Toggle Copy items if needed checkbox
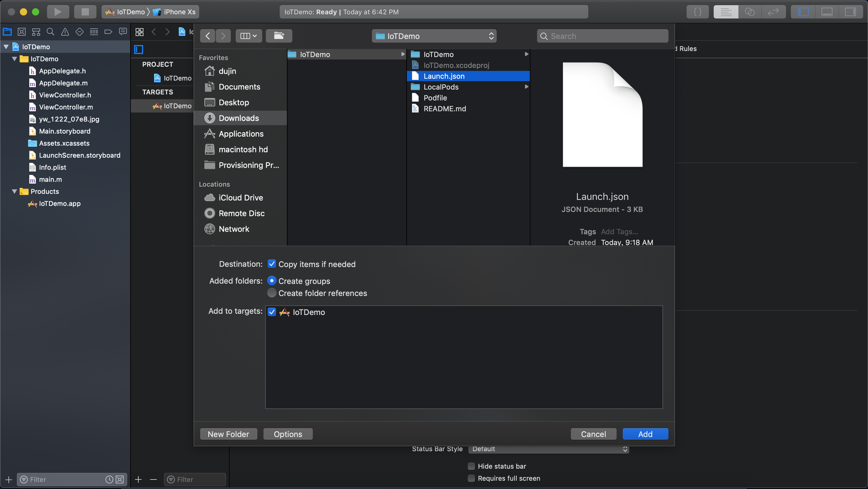 pyautogui.click(x=272, y=264)
